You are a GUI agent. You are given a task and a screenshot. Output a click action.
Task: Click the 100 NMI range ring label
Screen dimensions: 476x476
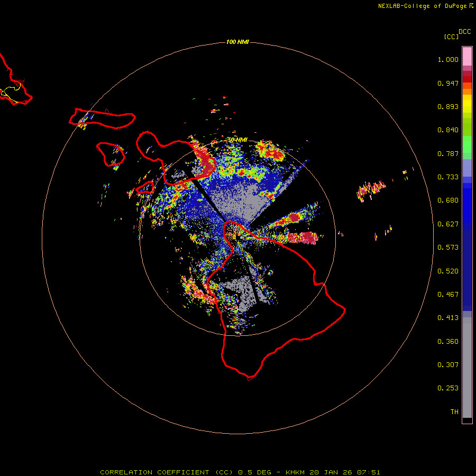point(237,42)
